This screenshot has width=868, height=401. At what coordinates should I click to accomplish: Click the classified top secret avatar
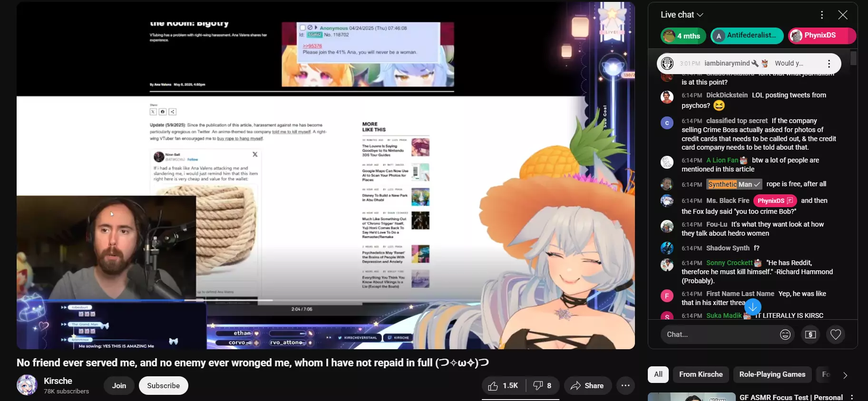[x=667, y=123]
